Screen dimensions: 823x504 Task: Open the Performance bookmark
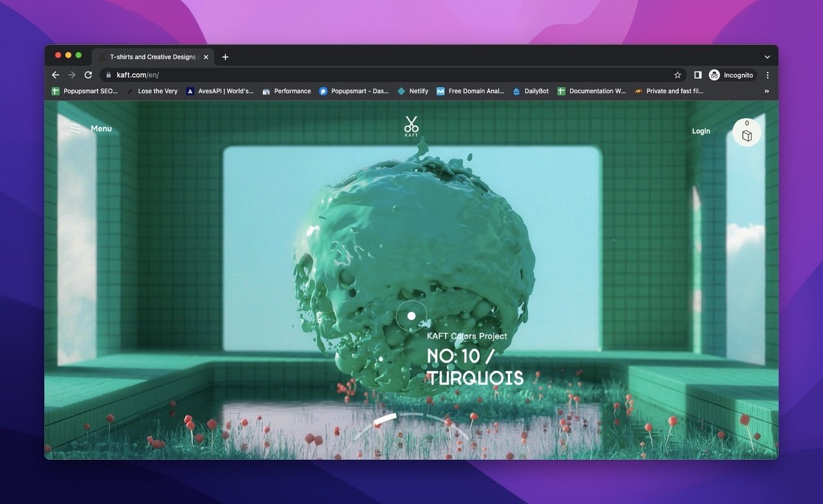pos(287,91)
